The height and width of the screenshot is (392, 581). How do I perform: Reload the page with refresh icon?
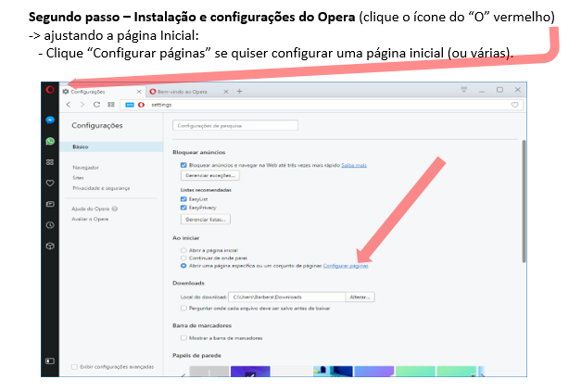click(96, 105)
